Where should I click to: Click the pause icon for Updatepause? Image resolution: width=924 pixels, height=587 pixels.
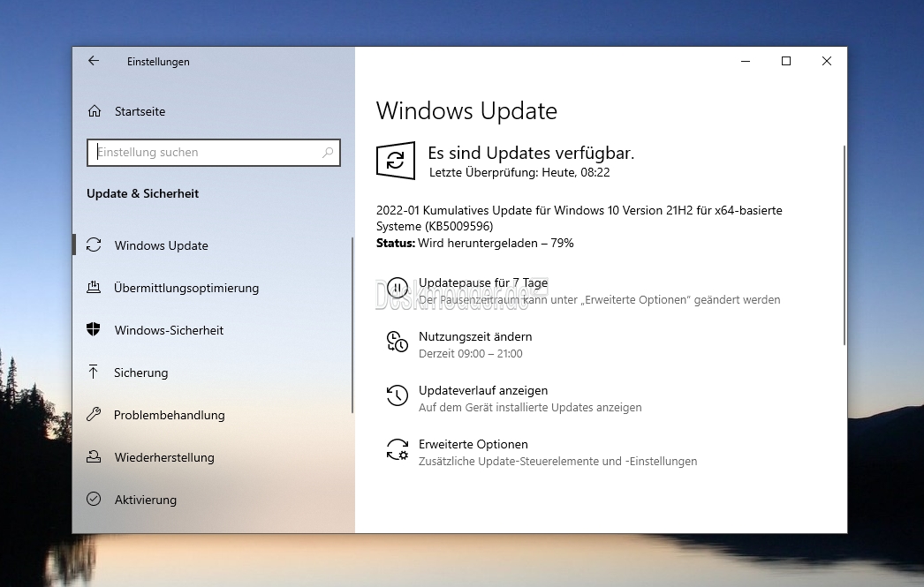click(x=398, y=288)
